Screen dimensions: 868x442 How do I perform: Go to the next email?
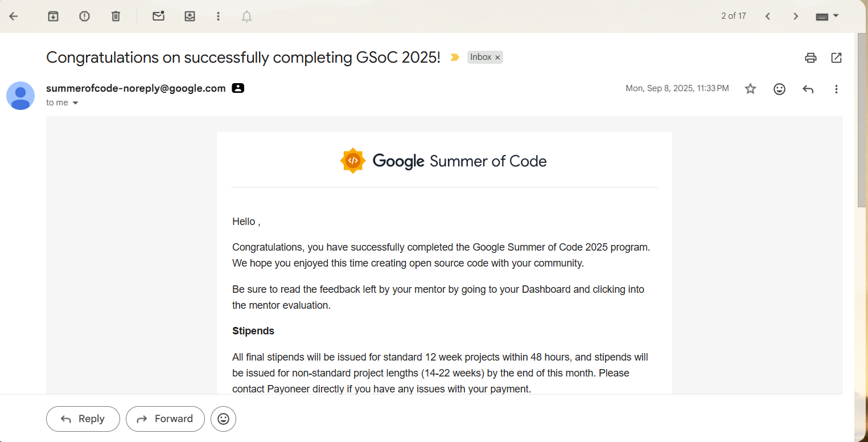795,16
